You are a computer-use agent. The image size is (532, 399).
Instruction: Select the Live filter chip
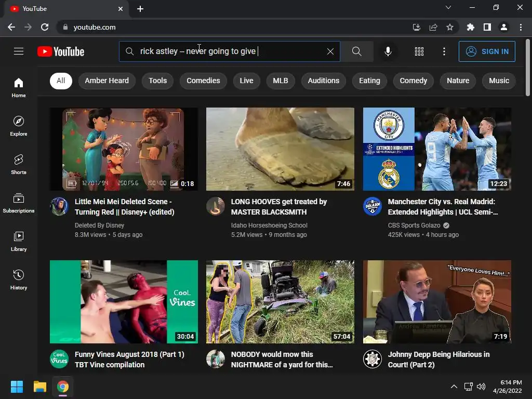point(246,81)
